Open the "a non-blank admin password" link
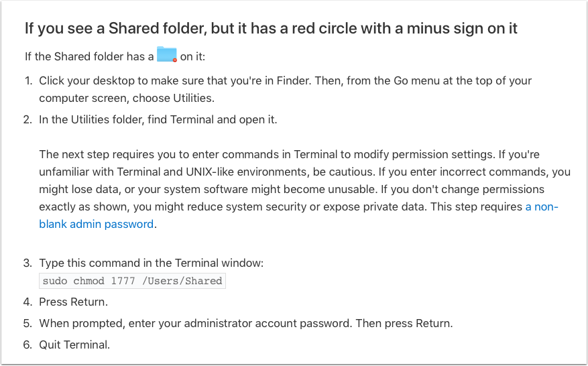Viewport: 588px width, 366px height. [x=97, y=224]
